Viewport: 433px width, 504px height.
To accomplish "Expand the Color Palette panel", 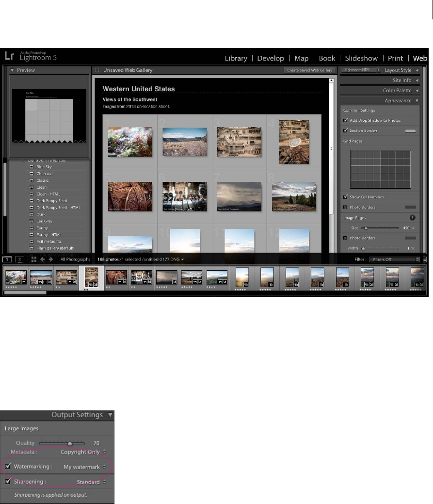I will (x=417, y=91).
